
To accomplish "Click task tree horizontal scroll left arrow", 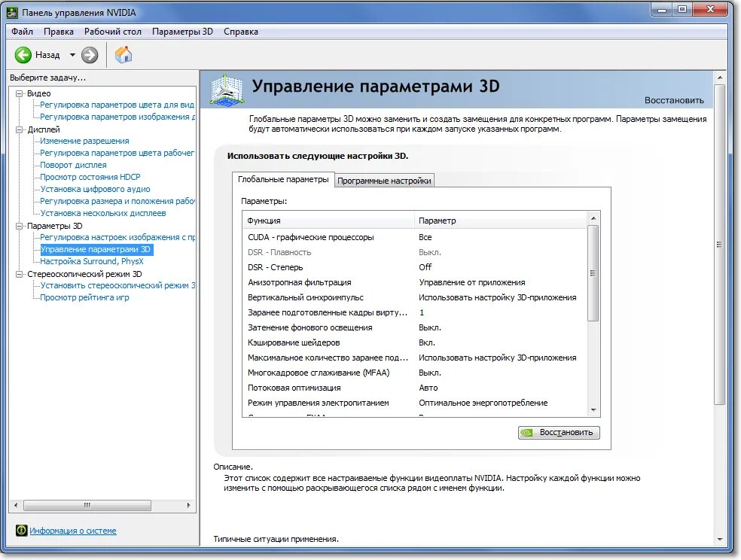I will (16, 505).
